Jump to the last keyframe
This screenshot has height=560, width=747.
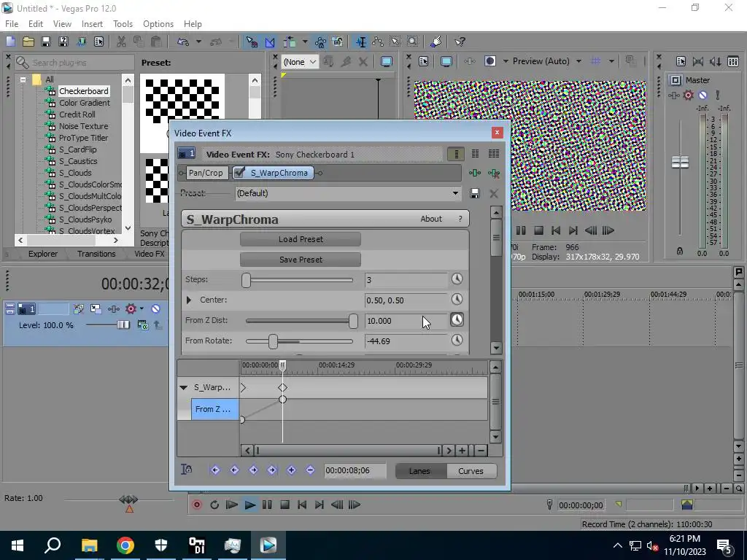click(x=272, y=470)
